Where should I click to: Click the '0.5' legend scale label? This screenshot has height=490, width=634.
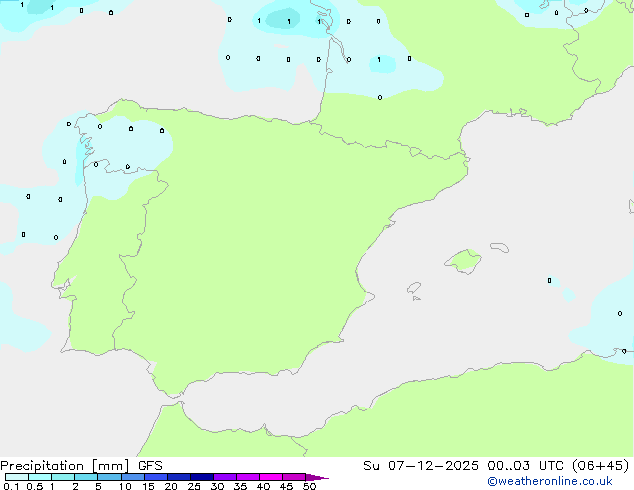coord(35,486)
